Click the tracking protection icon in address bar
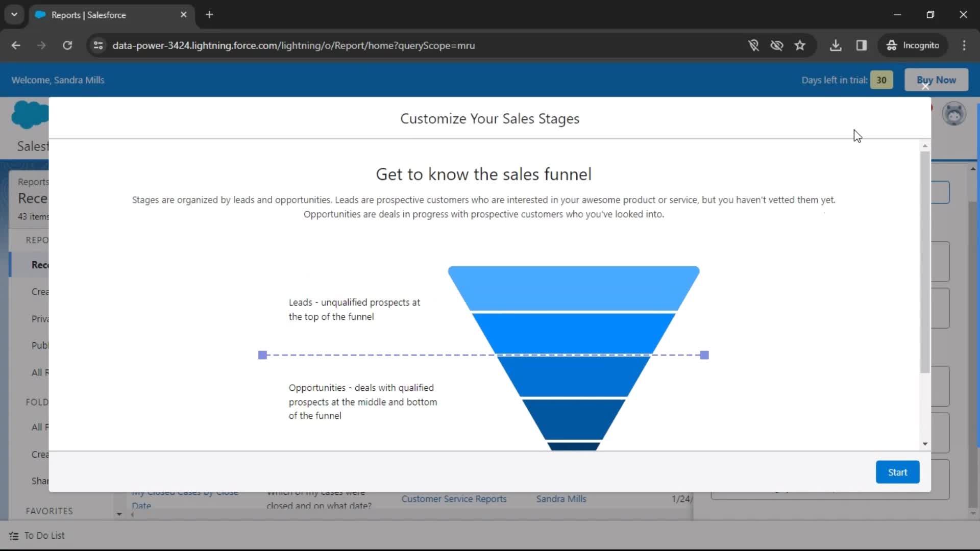Viewport: 980px width, 551px height. (753, 45)
